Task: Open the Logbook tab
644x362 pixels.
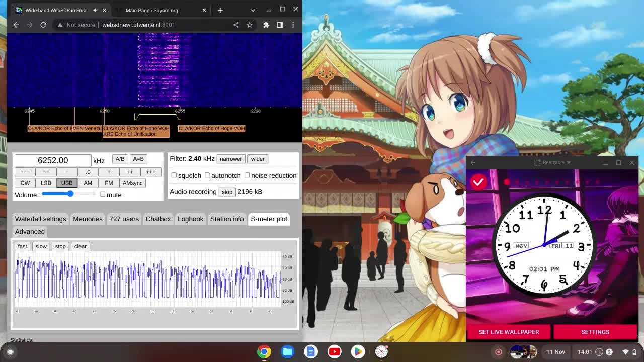Action: coord(190,219)
